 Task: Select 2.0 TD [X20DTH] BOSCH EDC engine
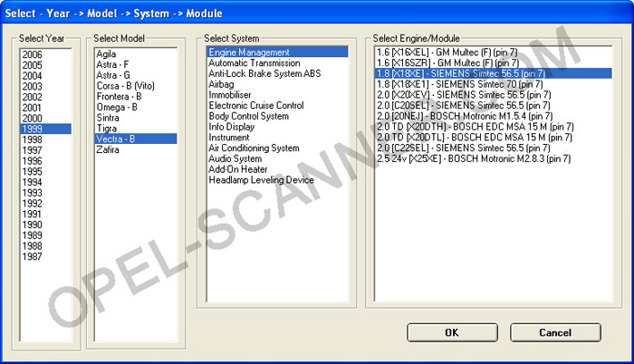(x=475, y=127)
